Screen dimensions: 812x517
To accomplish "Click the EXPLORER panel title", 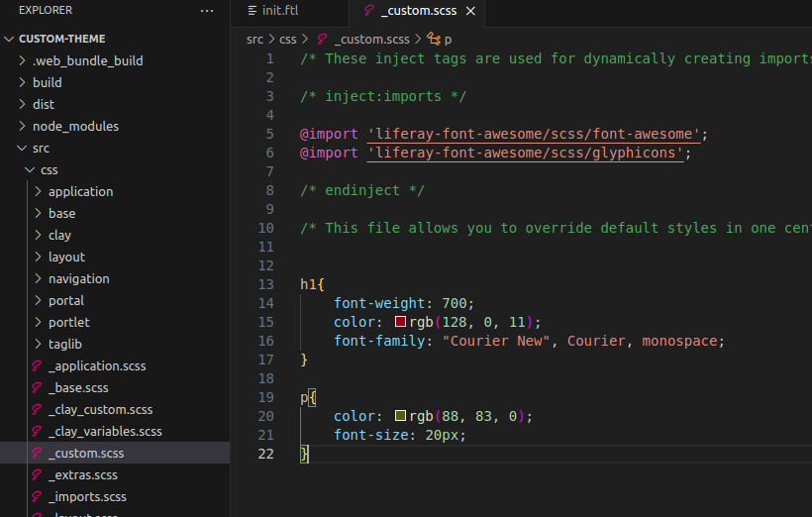I will 46,10.
